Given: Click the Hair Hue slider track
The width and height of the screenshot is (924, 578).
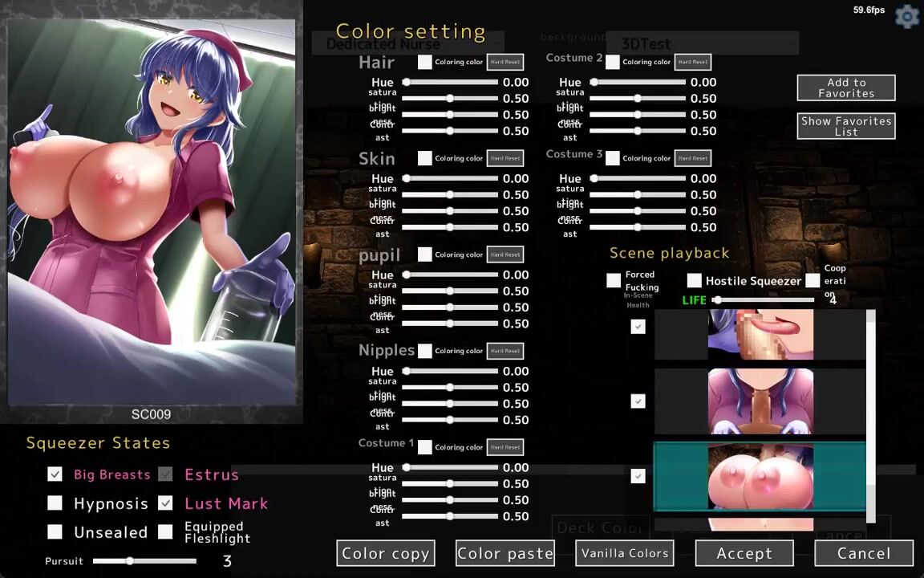Looking at the screenshot, I should 451,82.
